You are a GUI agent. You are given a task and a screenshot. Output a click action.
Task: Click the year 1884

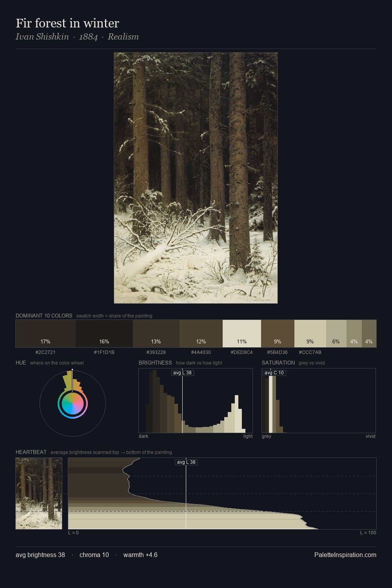[88, 36]
